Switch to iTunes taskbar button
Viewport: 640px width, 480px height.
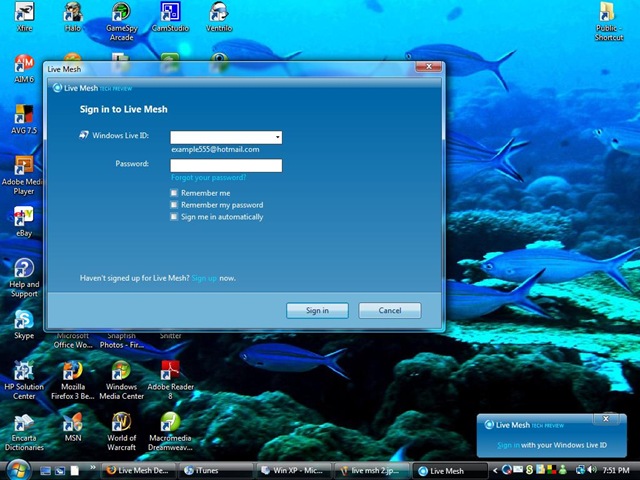216,471
